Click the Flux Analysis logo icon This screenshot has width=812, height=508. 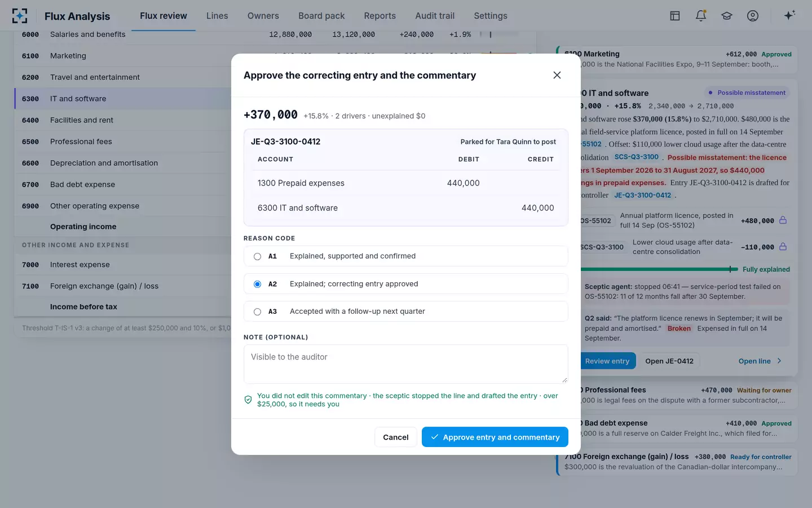coord(20,16)
